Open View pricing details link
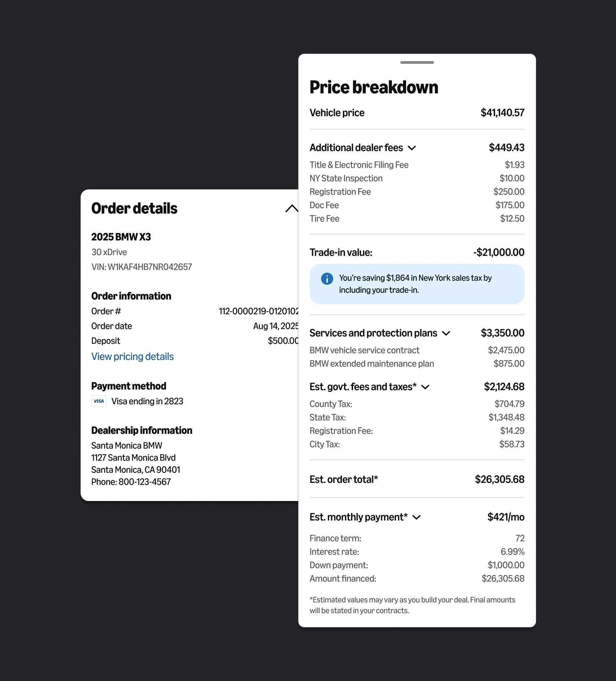 point(132,356)
